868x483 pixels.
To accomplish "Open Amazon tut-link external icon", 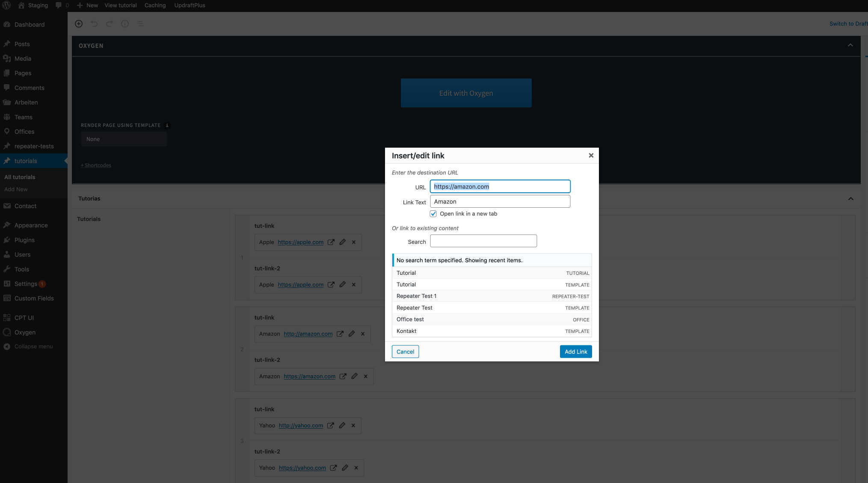I will (x=340, y=334).
